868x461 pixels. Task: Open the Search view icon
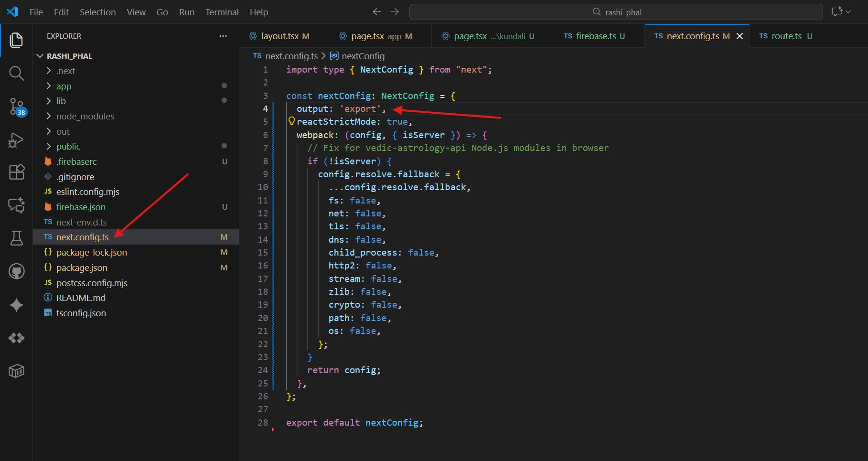(16, 73)
